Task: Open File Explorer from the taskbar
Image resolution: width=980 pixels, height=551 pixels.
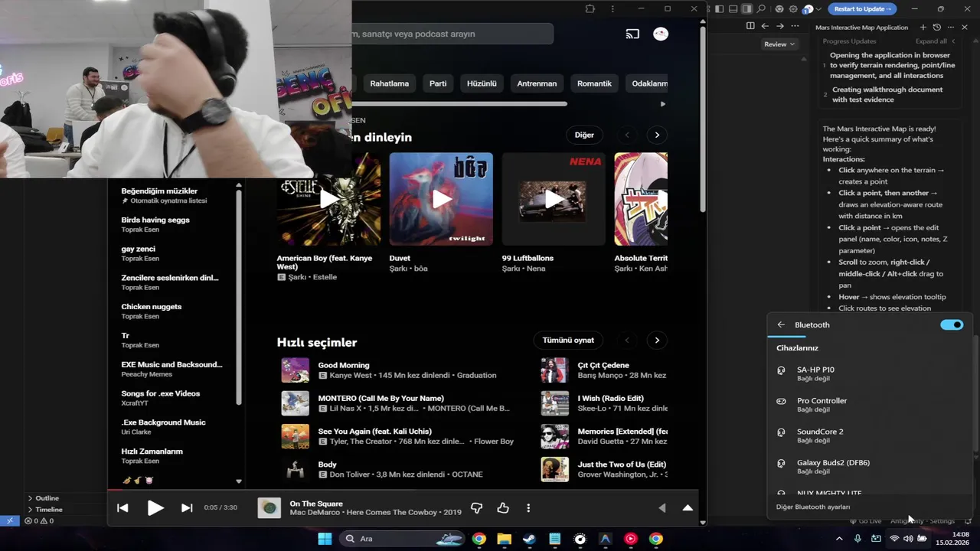Action: pyautogui.click(x=504, y=539)
